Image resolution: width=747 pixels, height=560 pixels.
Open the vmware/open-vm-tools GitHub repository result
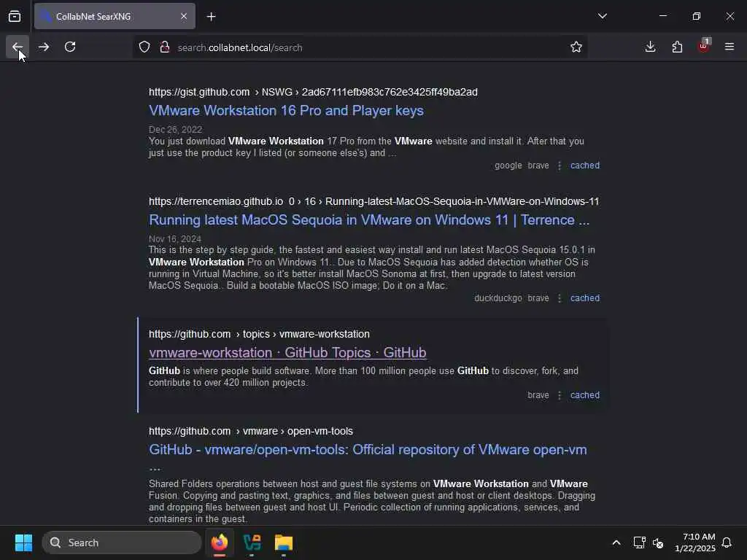(x=368, y=450)
